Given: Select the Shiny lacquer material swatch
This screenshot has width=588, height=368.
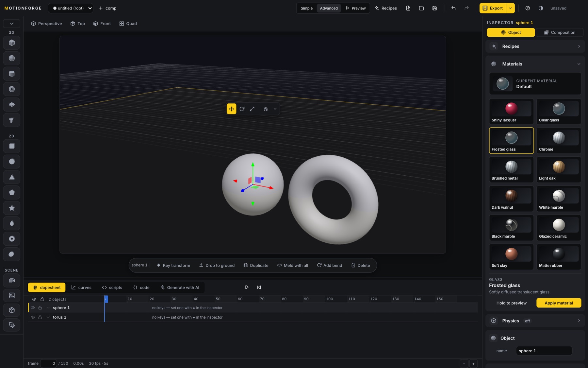Looking at the screenshot, I should 511,112.
